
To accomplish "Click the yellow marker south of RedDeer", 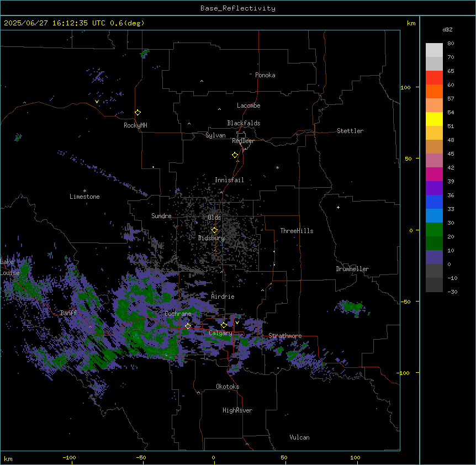I will point(235,155).
